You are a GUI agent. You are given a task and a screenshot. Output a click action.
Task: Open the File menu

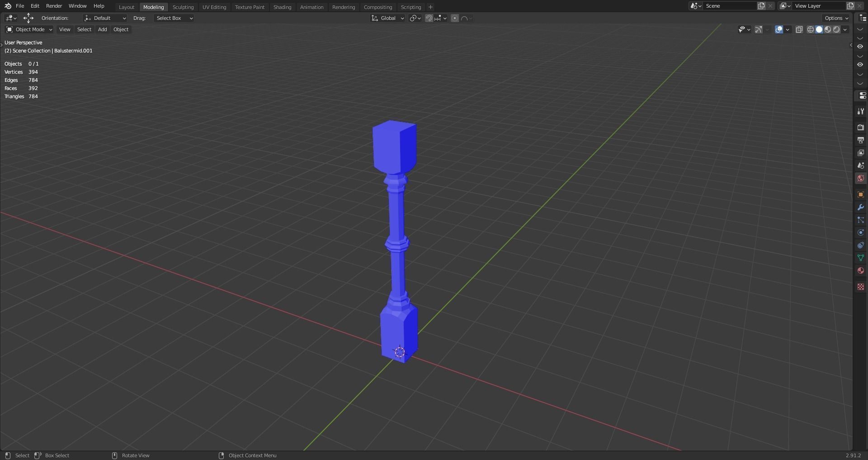pos(20,6)
